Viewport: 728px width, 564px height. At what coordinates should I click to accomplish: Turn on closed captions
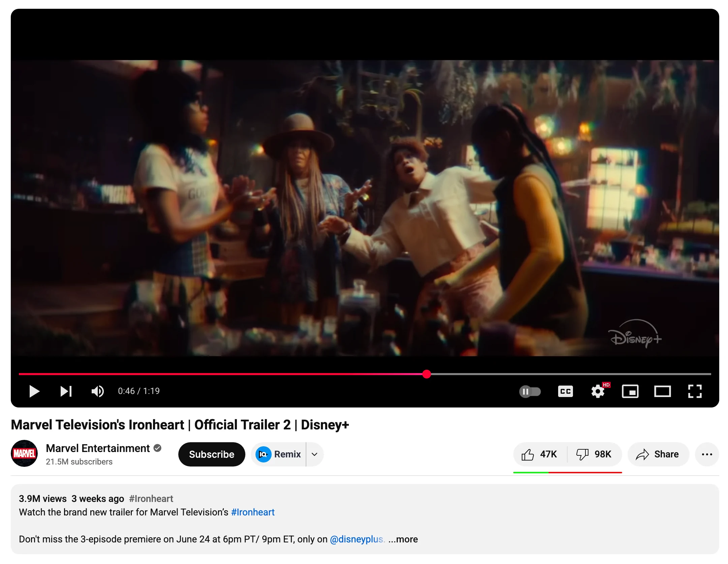pos(565,391)
